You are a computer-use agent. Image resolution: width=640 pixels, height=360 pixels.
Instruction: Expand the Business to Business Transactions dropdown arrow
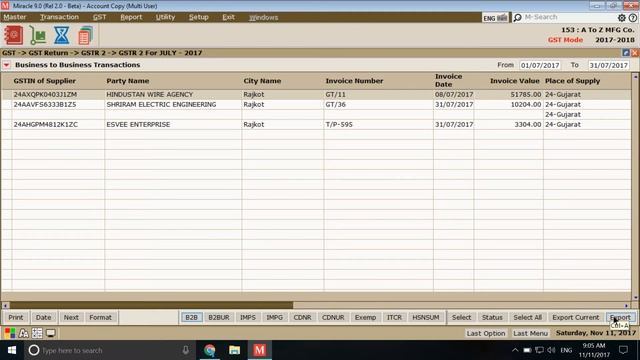[x=7, y=65]
